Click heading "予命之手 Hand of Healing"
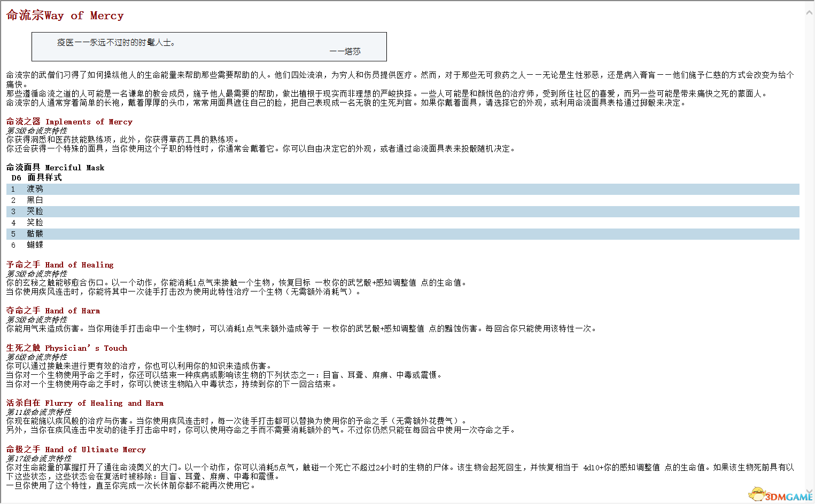 pos(60,265)
